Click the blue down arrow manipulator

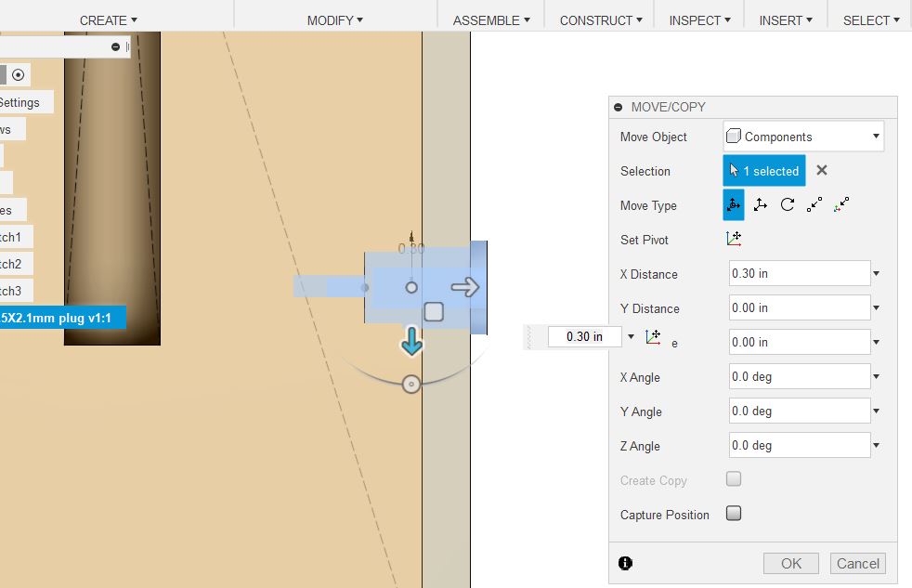pyautogui.click(x=411, y=342)
